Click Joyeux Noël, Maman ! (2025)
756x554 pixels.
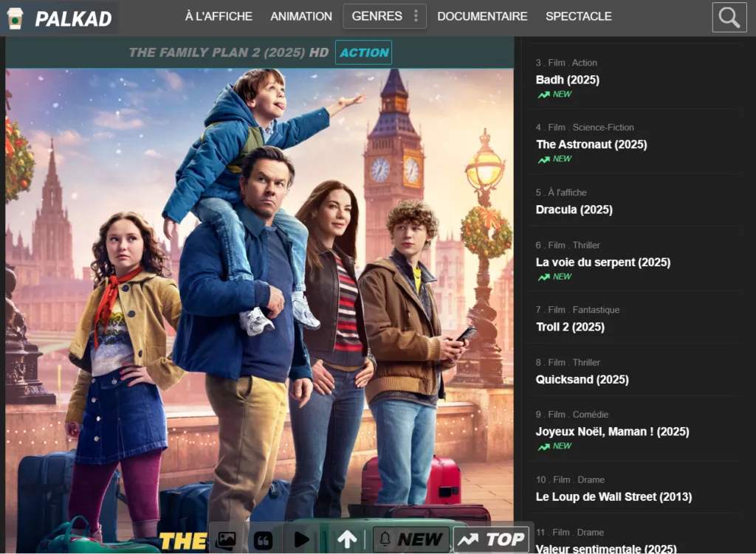pyautogui.click(x=612, y=432)
